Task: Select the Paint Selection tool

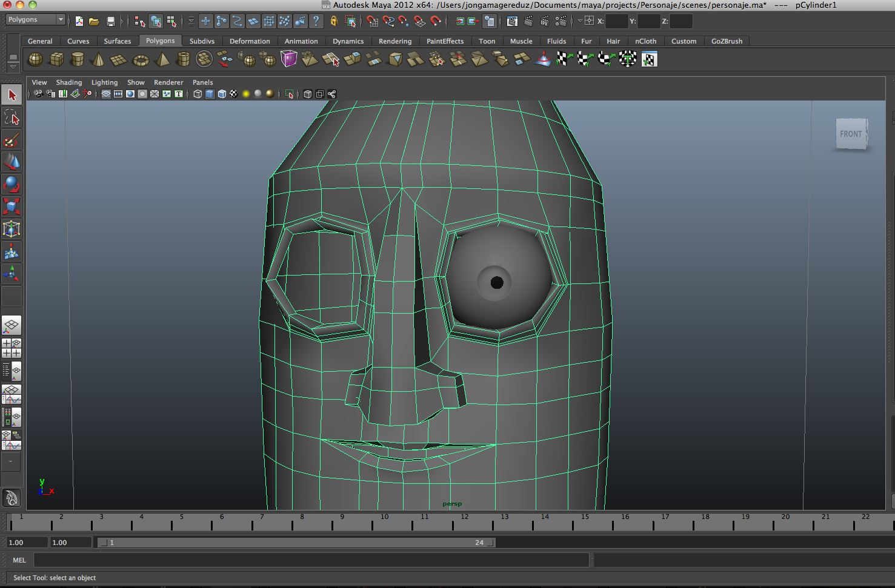Action: click(12, 140)
